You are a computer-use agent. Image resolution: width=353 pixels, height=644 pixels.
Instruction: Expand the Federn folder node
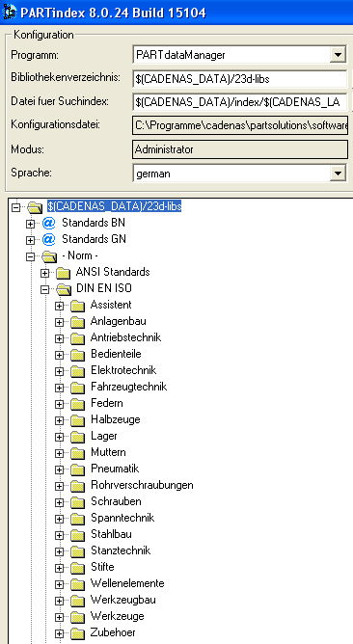pyautogui.click(x=59, y=404)
